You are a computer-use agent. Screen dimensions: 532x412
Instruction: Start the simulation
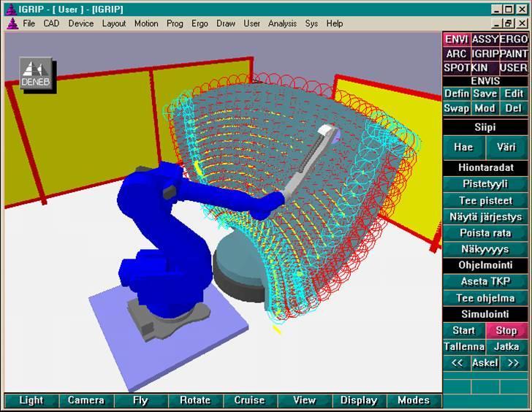click(x=464, y=331)
